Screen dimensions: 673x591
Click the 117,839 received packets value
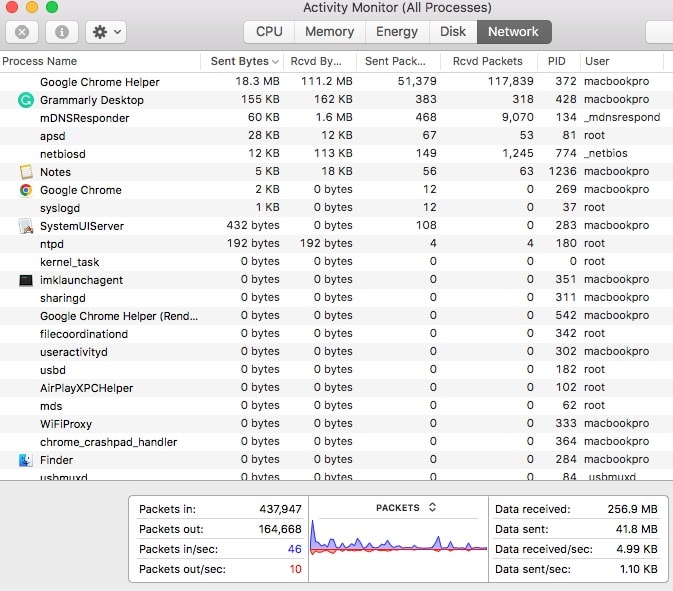point(510,82)
